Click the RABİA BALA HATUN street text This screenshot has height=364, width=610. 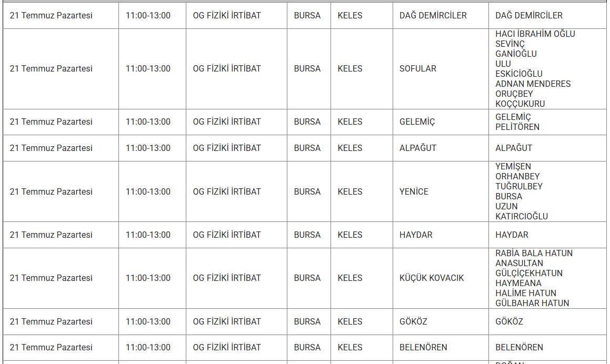coord(534,253)
